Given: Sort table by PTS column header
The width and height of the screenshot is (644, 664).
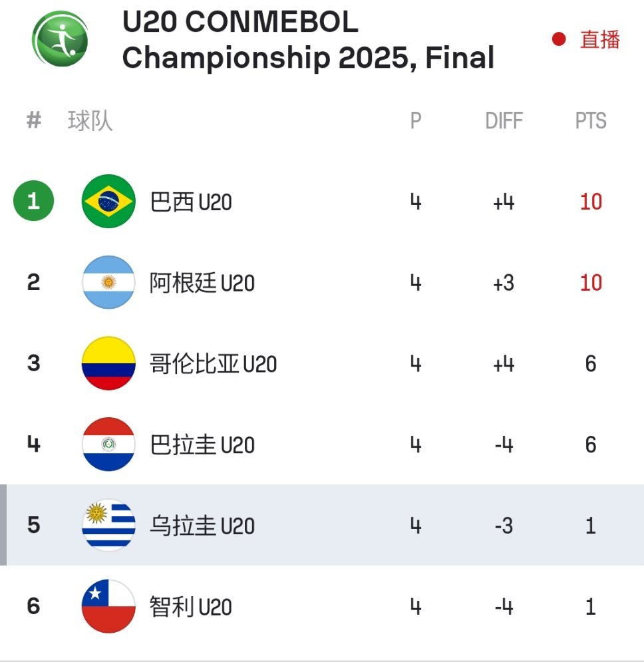Looking at the screenshot, I should click(591, 121).
